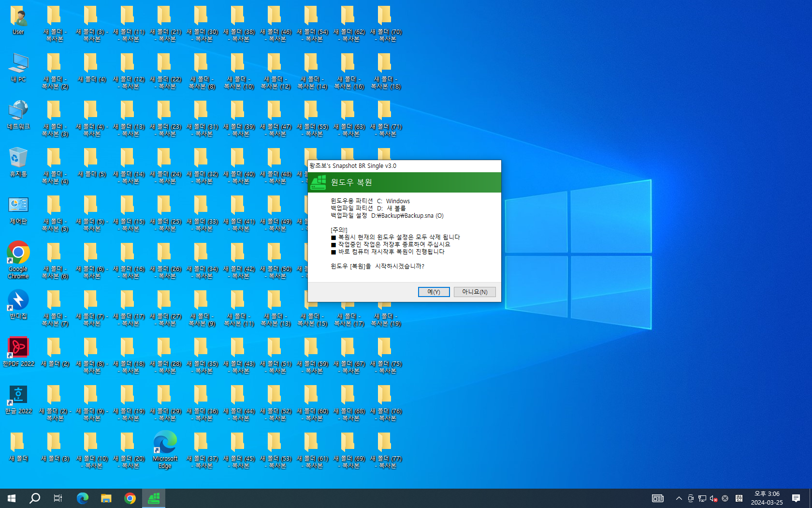The height and width of the screenshot is (508, 812).
Task: Select 새 폴더 (63) - 복사본 folder
Action: [349, 118]
